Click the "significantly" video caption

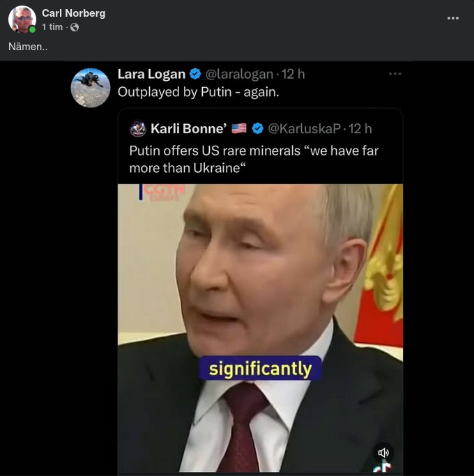point(260,368)
